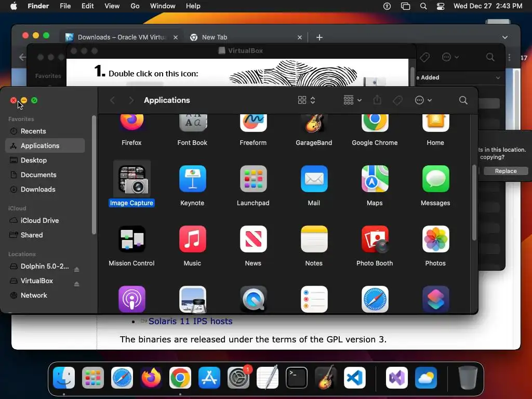Open the Firefox app in Applications

[131, 123]
